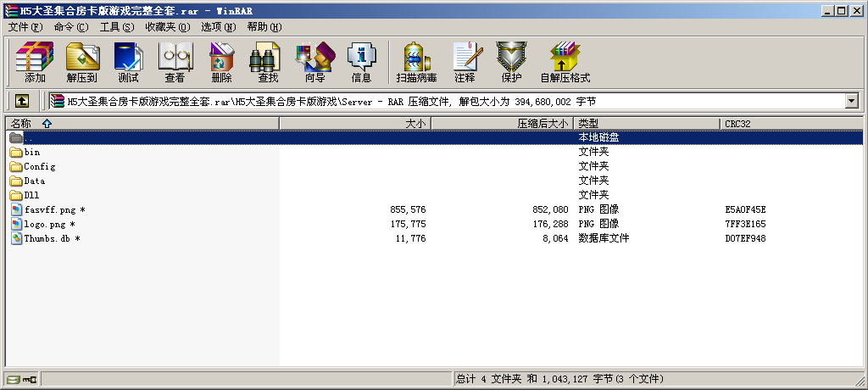
Task: Go up one folder level button
Action: coord(22,101)
